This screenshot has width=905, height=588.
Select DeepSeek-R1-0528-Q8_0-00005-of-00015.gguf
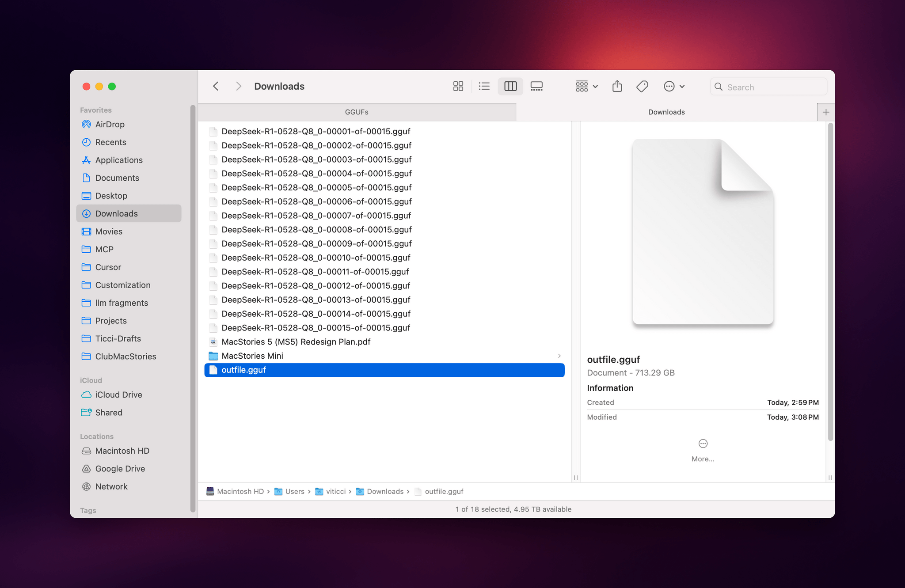coord(384,187)
